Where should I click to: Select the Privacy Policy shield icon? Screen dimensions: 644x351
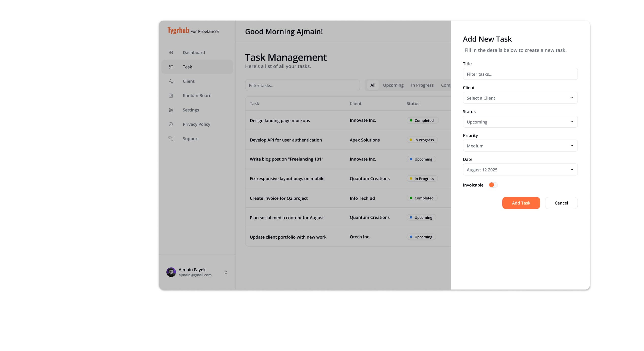point(171,124)
